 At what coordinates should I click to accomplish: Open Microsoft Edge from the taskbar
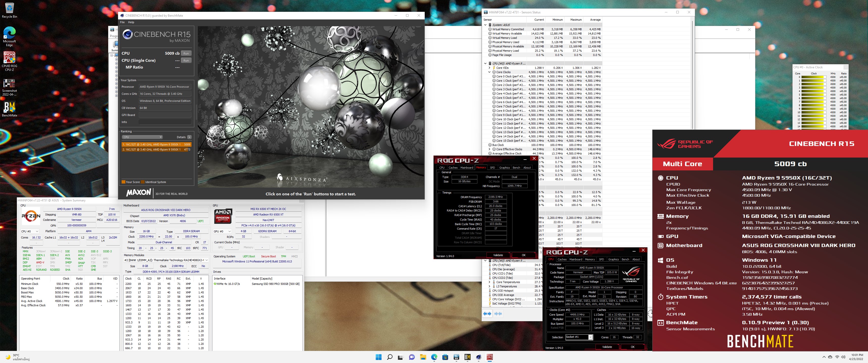(x=434, y=357)
